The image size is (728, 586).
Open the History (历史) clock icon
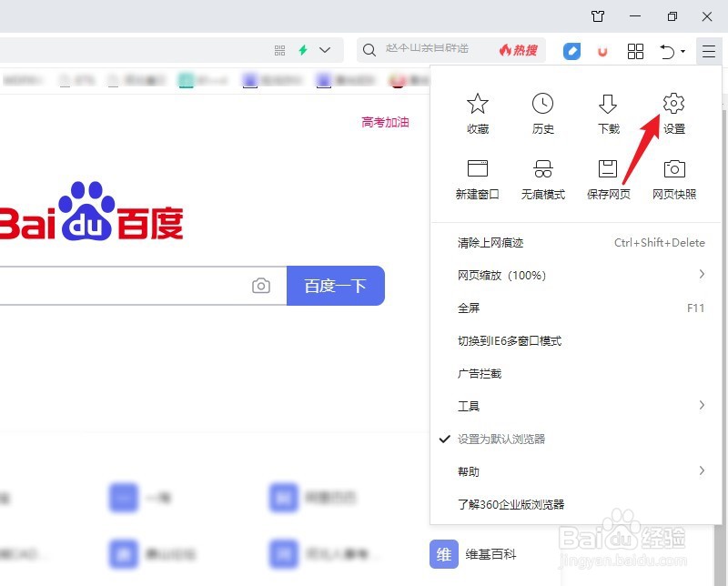tap(542, 104)
